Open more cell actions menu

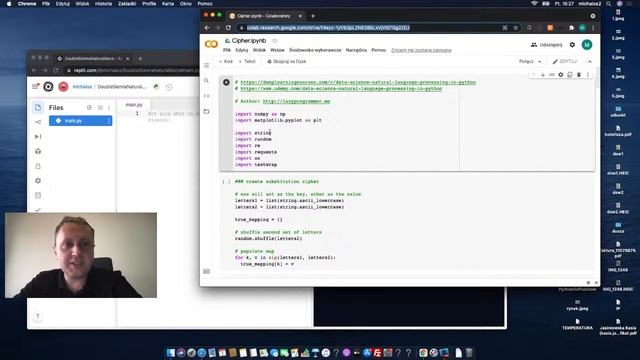point(588,75)
